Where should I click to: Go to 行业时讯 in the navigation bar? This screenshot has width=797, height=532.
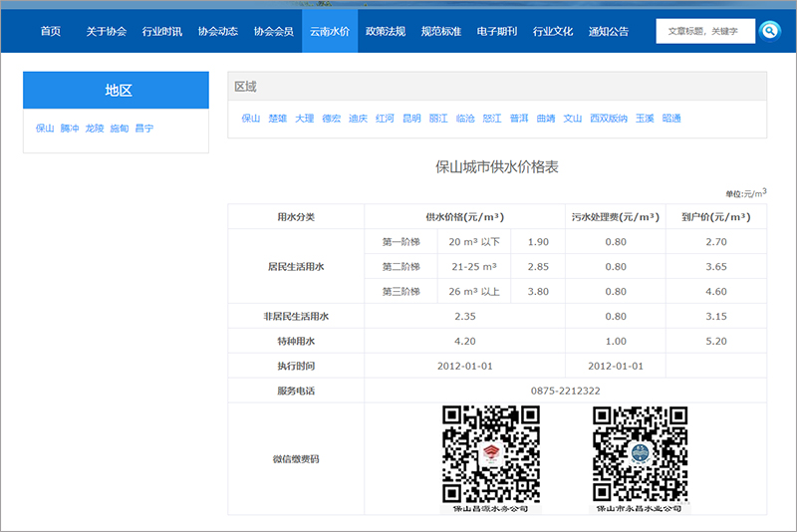(x=162, y=31)
